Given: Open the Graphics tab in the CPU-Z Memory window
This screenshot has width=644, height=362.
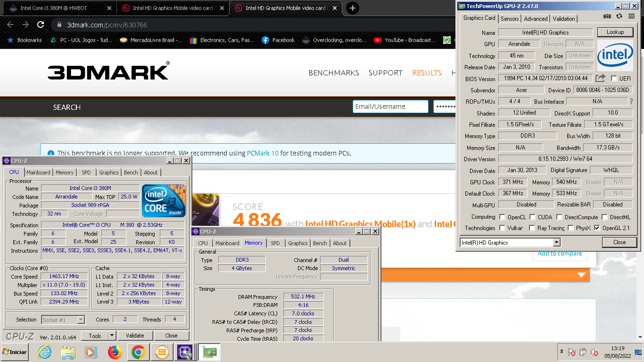Looking at the screenshot, I should 298,243.
